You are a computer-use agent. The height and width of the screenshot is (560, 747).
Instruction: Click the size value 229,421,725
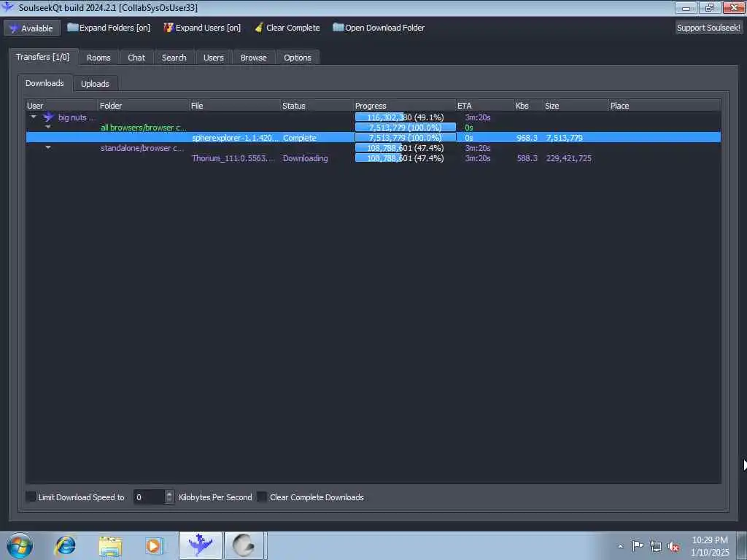[x=569, y=158]
